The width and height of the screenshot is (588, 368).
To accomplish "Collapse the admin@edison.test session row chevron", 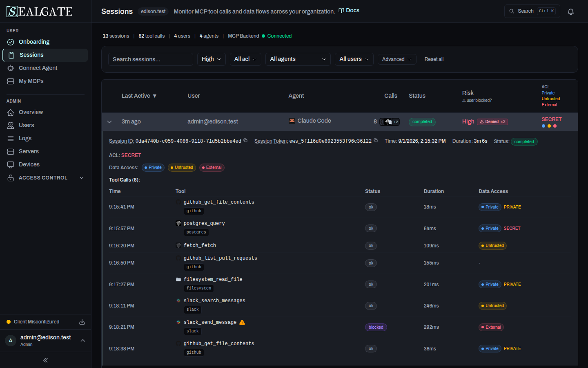I will pos(109,122).
